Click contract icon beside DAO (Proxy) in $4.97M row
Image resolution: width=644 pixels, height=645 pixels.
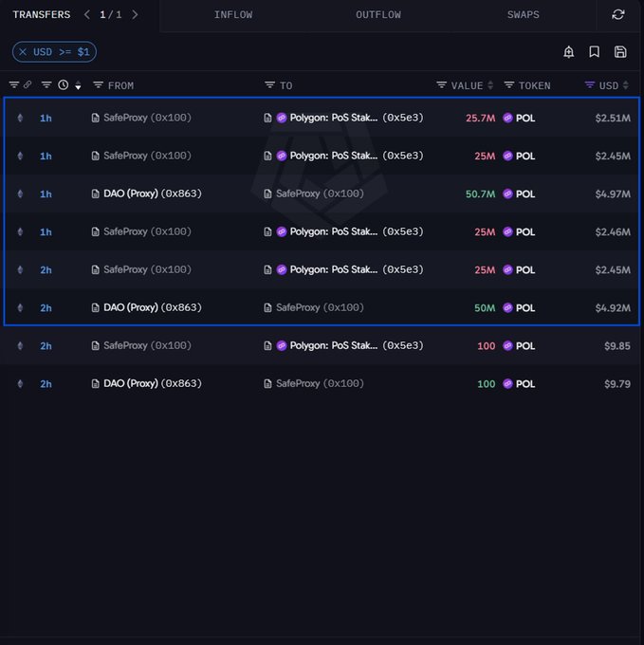click(x=96, y=193)
